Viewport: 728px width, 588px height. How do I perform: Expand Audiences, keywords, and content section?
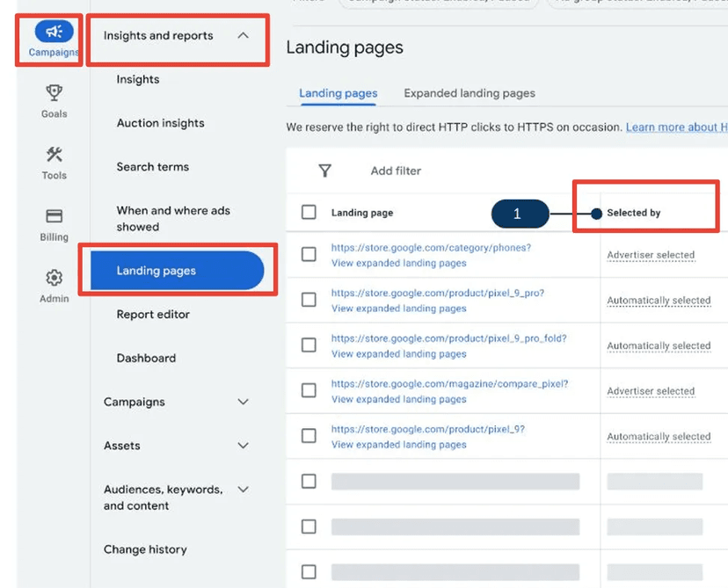point(243,490)
